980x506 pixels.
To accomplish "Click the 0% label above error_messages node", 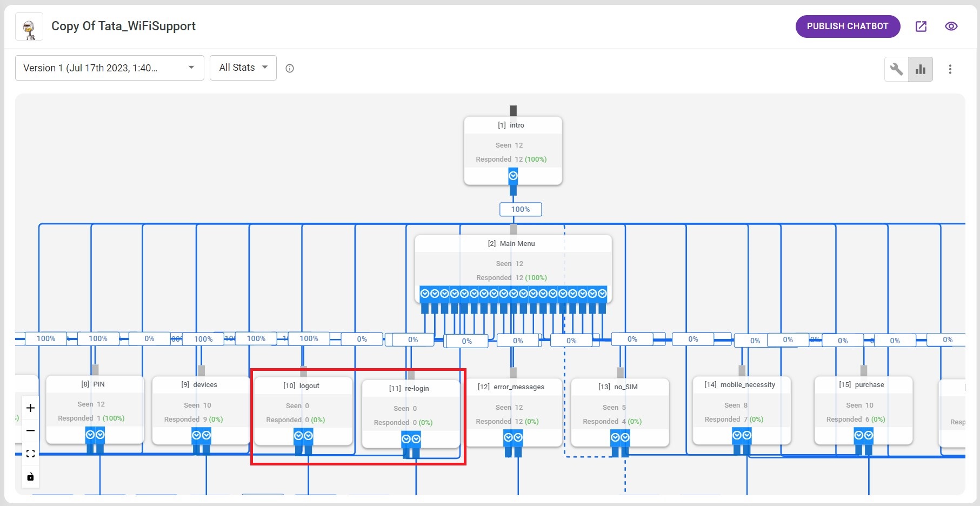I will (x=518, y=341).
